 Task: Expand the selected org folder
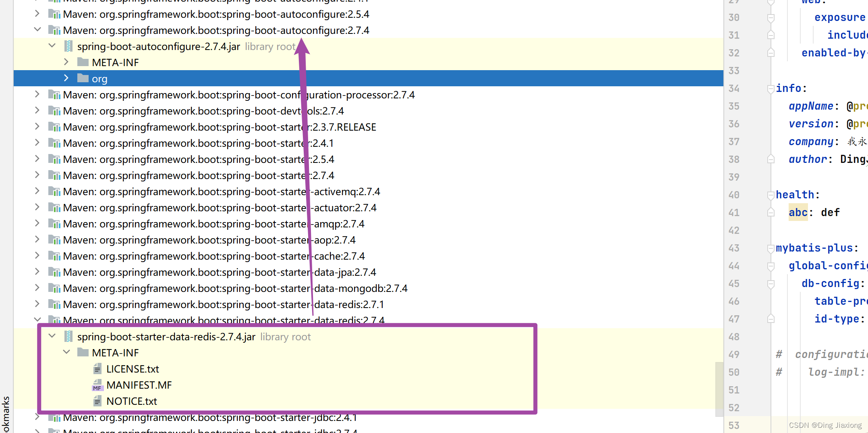[66, 78]
